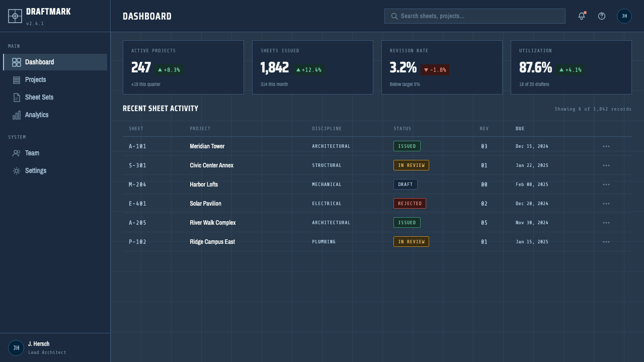Open the Team menu item
The width and height of the screenshot is (644, 362).
[x=55, y=153]
